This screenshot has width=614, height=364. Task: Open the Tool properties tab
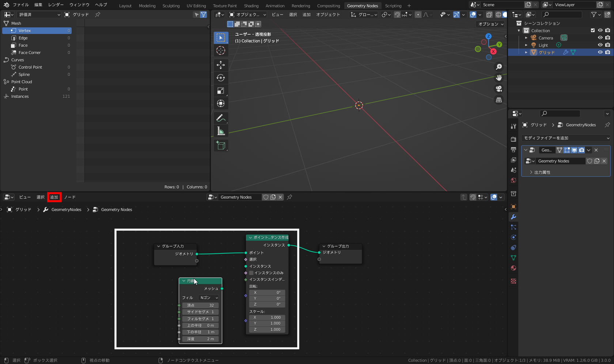513,126
